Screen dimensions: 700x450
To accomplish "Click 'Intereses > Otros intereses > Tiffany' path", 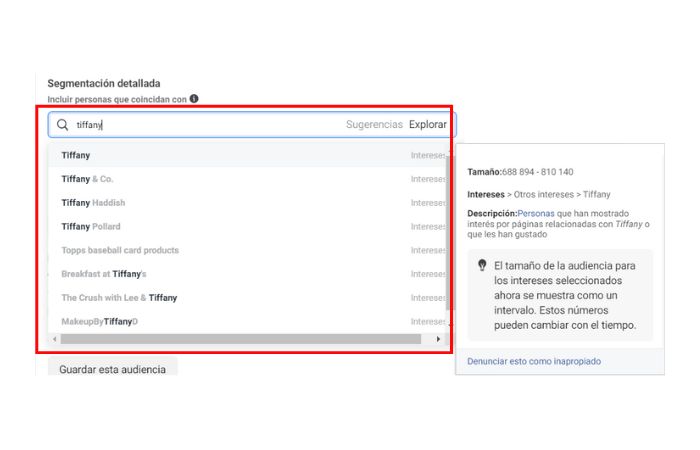I will click(539, 195).
